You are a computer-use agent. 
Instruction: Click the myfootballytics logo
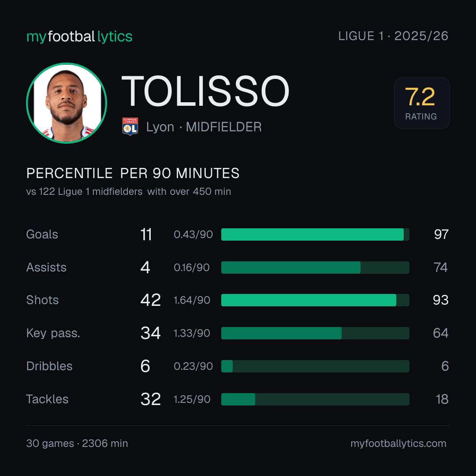click(79, 37)
